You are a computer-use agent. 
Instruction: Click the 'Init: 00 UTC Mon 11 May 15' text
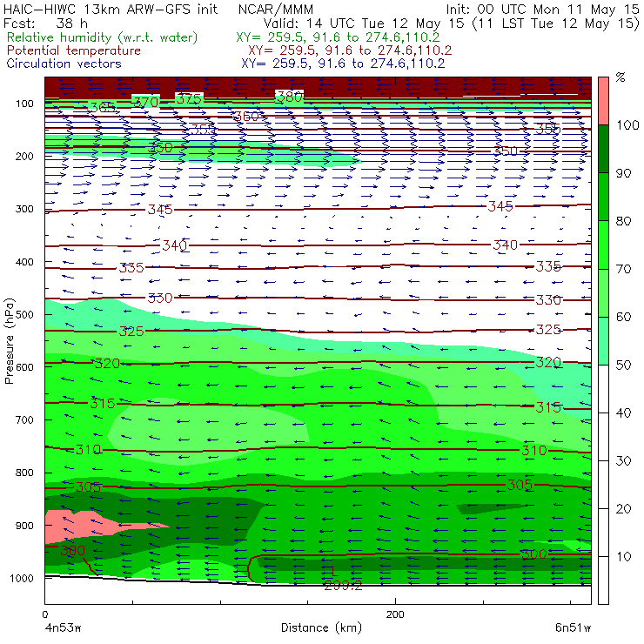(x=542, y=10)
